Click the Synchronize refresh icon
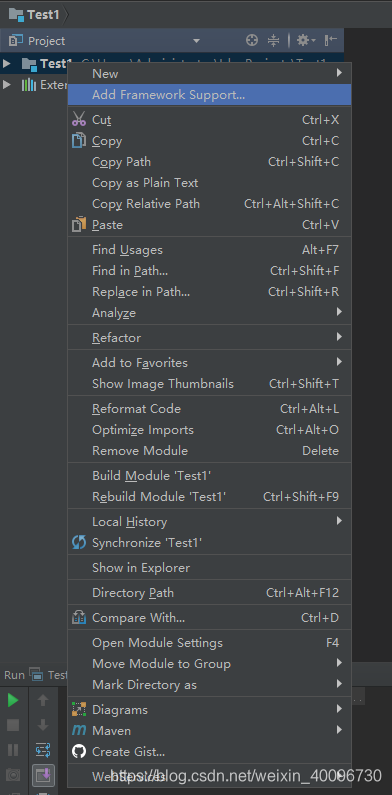 point(79,543)
